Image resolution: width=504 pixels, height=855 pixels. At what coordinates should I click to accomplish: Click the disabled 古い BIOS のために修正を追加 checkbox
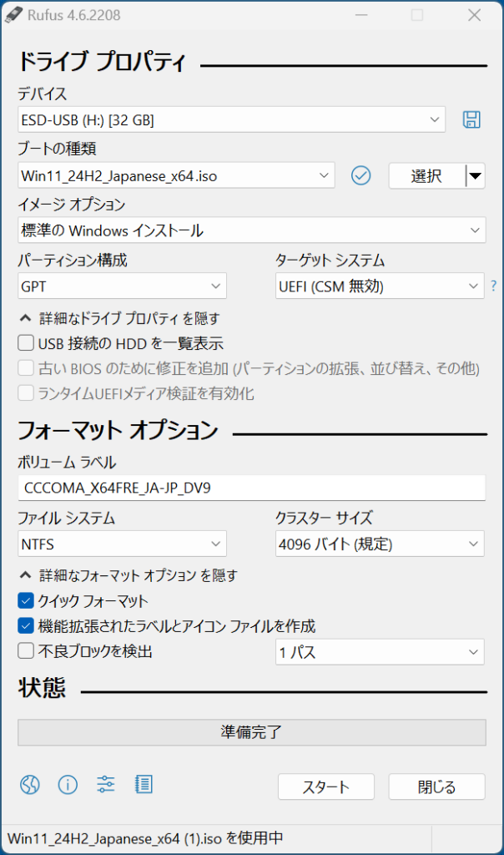[26, 368]
